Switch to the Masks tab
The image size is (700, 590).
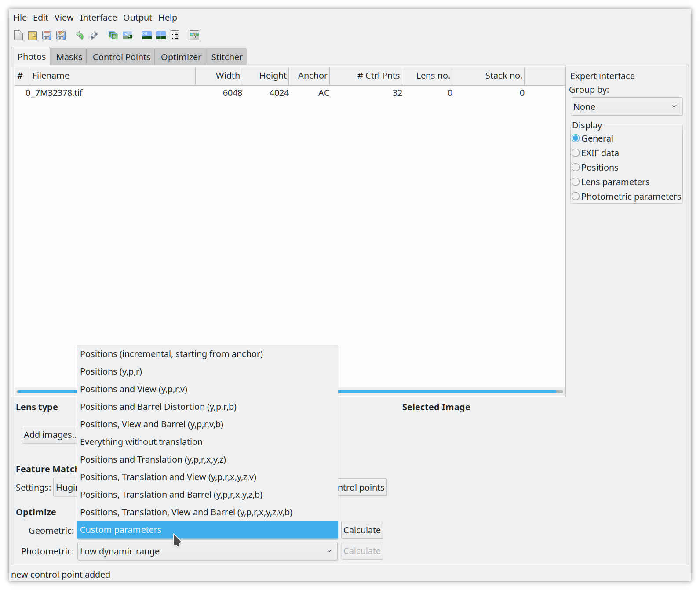tap(69, 57)
